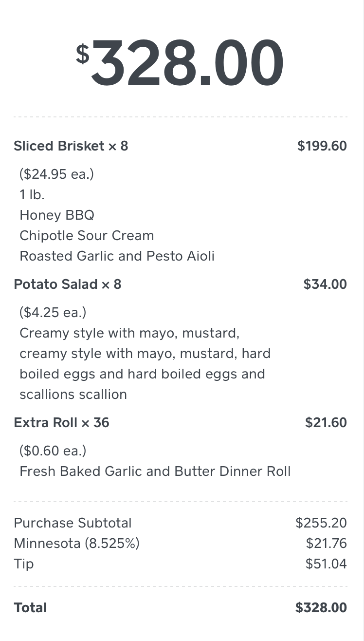Select the Honey BBQ modifier line

point(57,215)
